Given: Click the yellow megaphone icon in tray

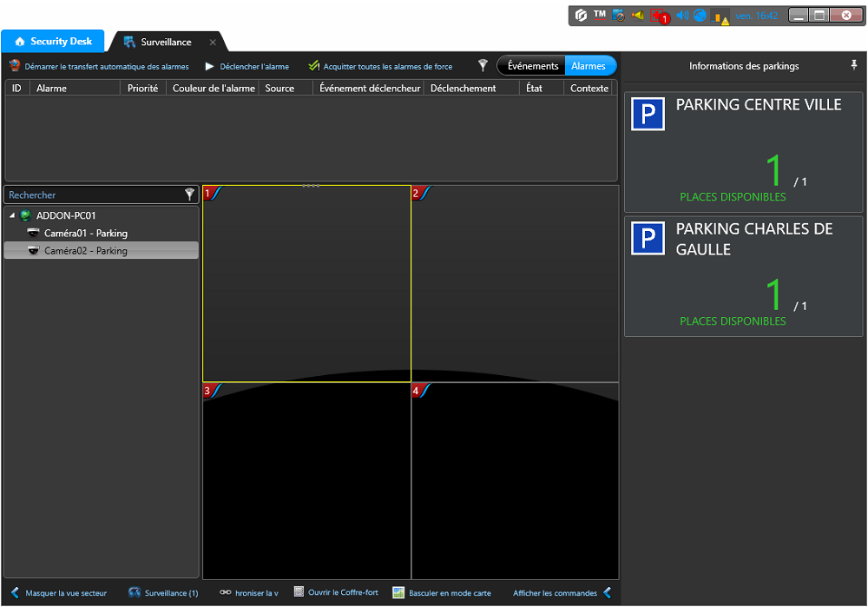Looking at the screenshot, I should point(638,16).
